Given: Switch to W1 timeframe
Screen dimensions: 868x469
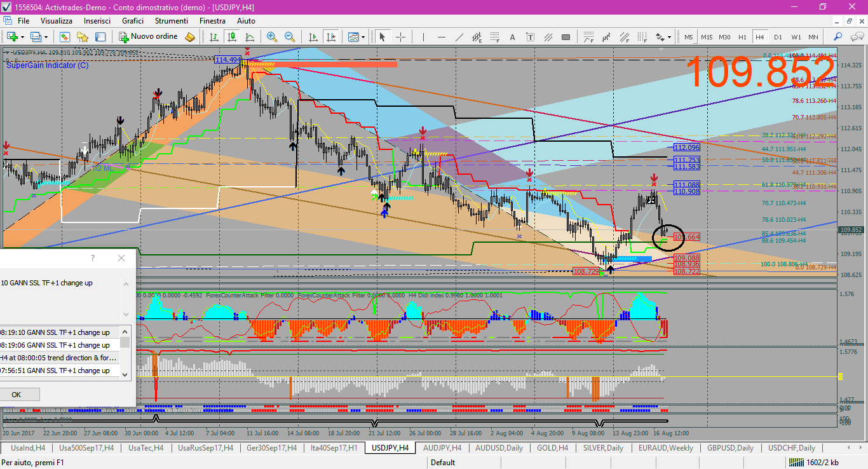Looking at the screenshot, I should tap(796, 37).
